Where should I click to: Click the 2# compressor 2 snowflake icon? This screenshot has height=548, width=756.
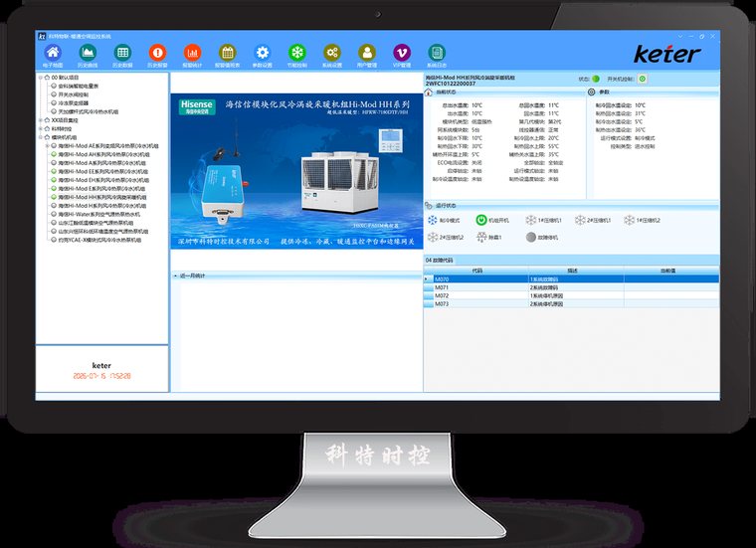[x=433, y=237]
